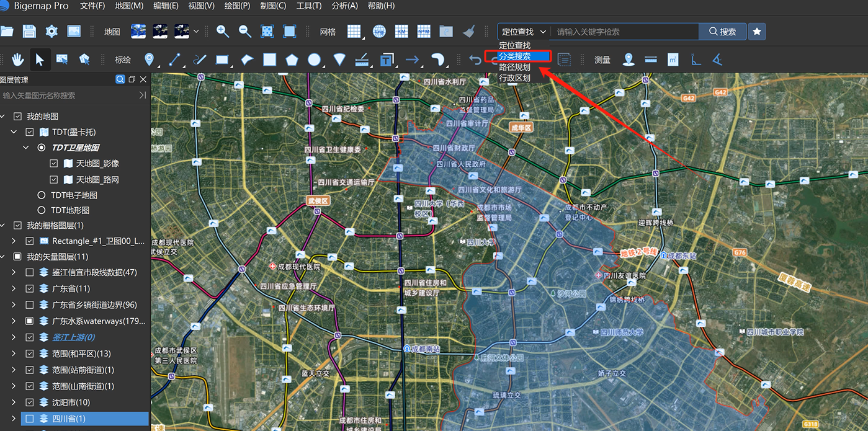Select the text label T tool
Viewport: 868px width, 431px height.
[387, 60]
